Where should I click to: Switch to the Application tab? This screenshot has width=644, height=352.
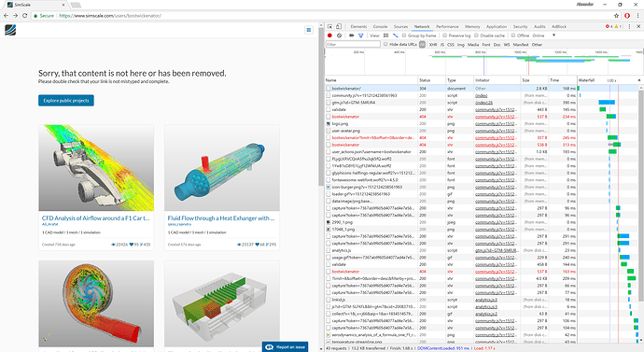coord(497,26)
